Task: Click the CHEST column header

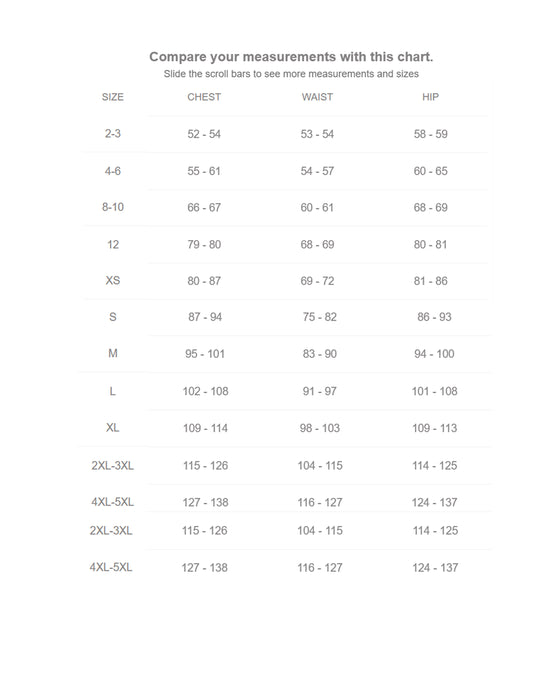Action: click(x=204, y=97)
